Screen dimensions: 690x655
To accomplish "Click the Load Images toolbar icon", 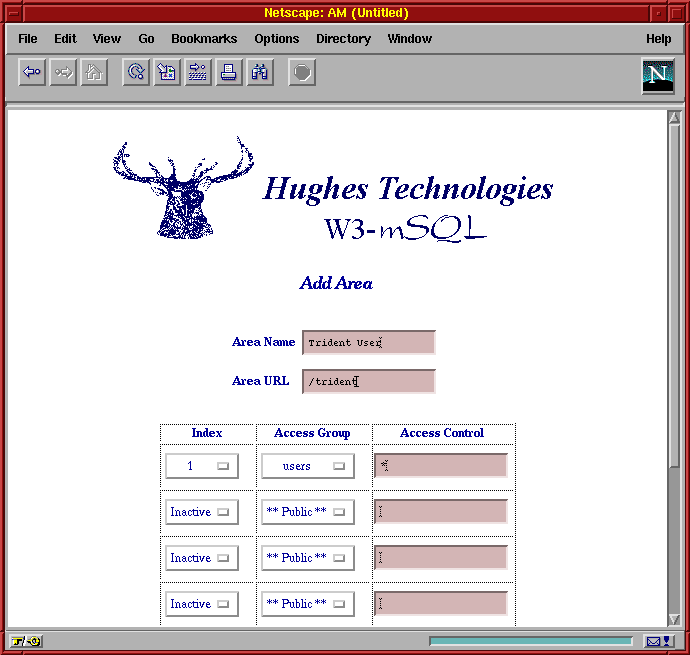I will coord(167,73).
